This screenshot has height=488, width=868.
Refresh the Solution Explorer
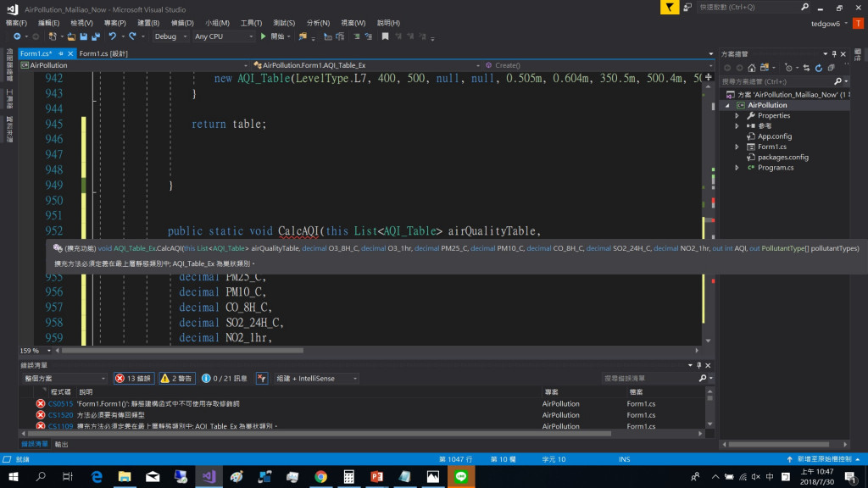819,68
